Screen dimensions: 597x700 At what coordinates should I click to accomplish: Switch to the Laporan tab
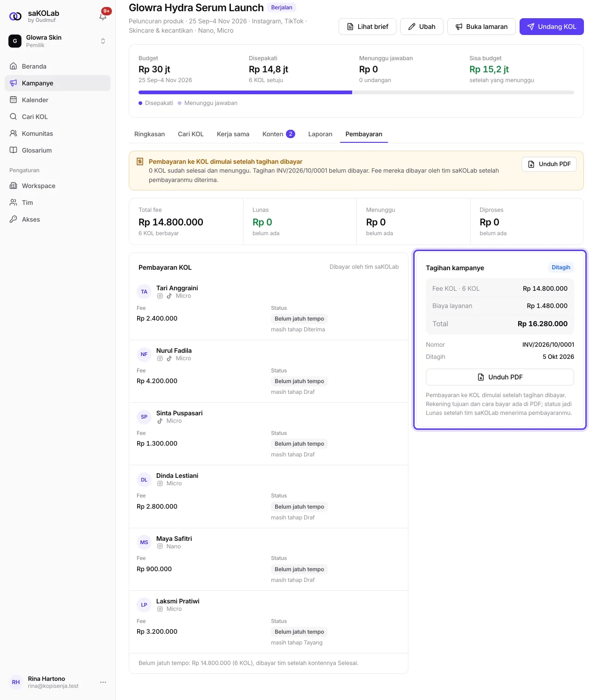click(320, 134)
